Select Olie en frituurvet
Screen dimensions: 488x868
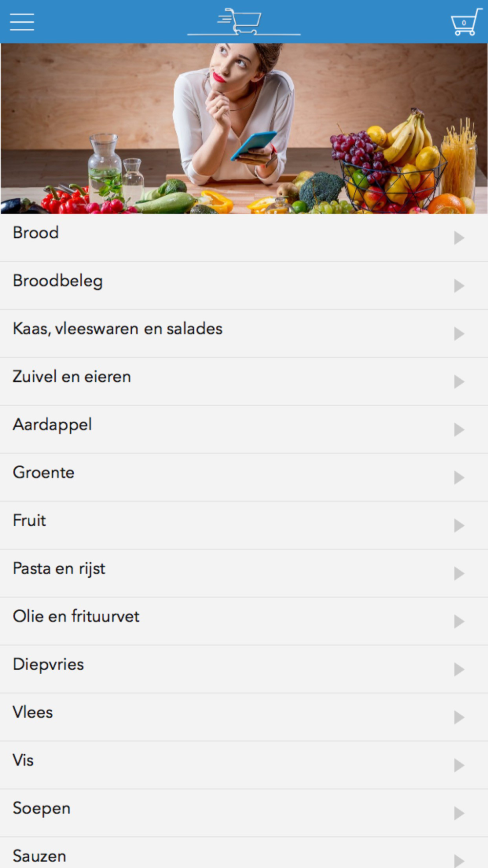244,621
